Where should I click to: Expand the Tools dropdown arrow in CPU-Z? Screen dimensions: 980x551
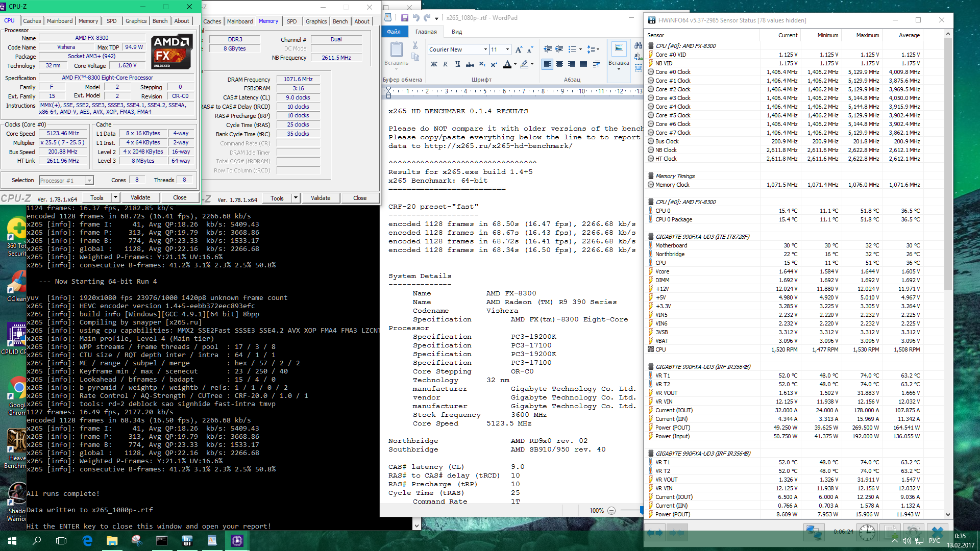pos(116,197)
